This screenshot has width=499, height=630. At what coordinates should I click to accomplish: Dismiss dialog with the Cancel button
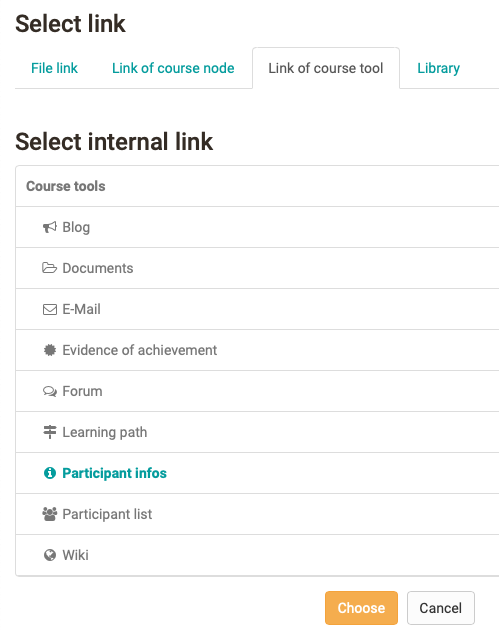pyautogui.click(x=441, y=608)
